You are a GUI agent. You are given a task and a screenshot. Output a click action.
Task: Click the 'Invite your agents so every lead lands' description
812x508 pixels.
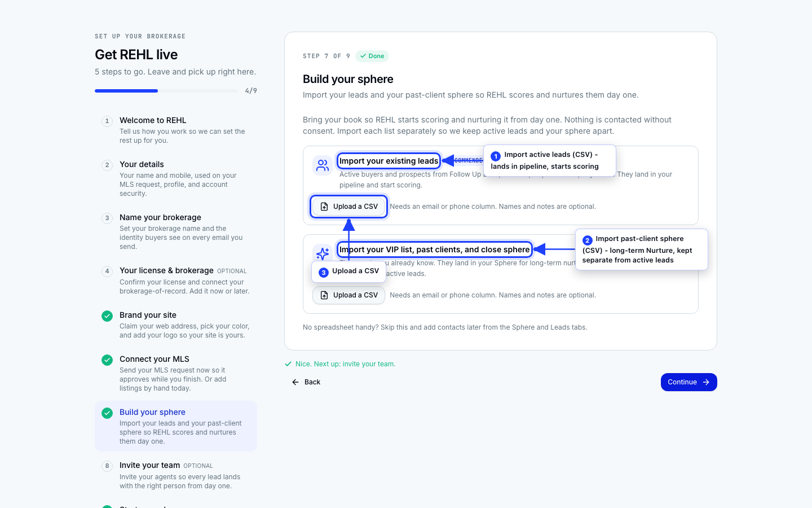click(x=180, y=481)
